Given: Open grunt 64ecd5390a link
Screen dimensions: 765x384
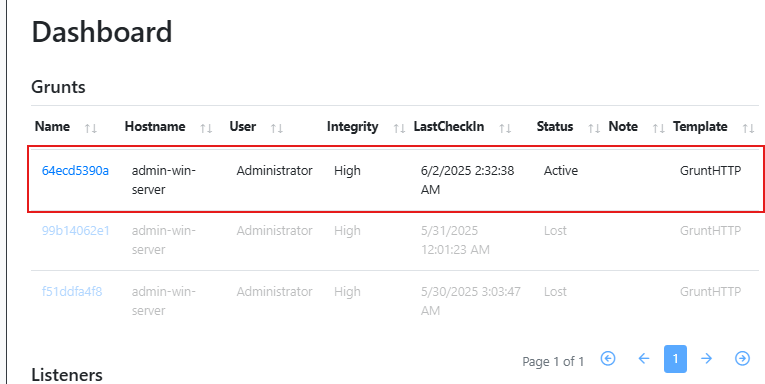Looking at the screenshot, I should click(x=75, y=171).
